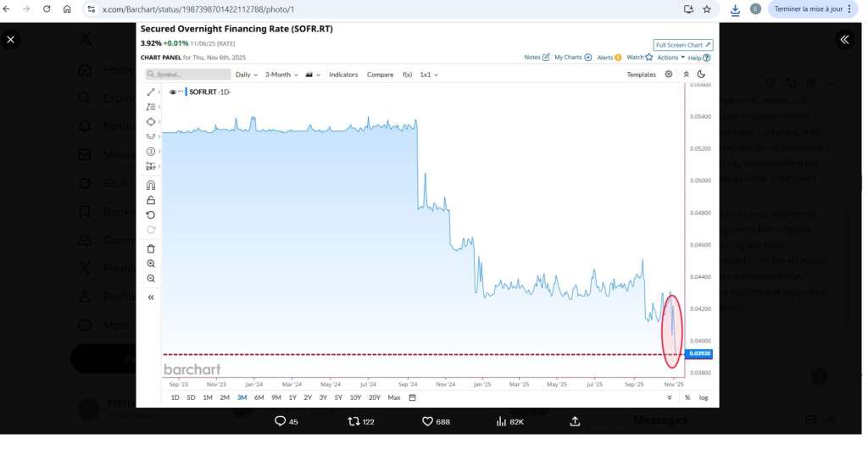The image size is (868, 461).
Task: Click the magnet tool in chart toolbar
Action: pos(151,185)
